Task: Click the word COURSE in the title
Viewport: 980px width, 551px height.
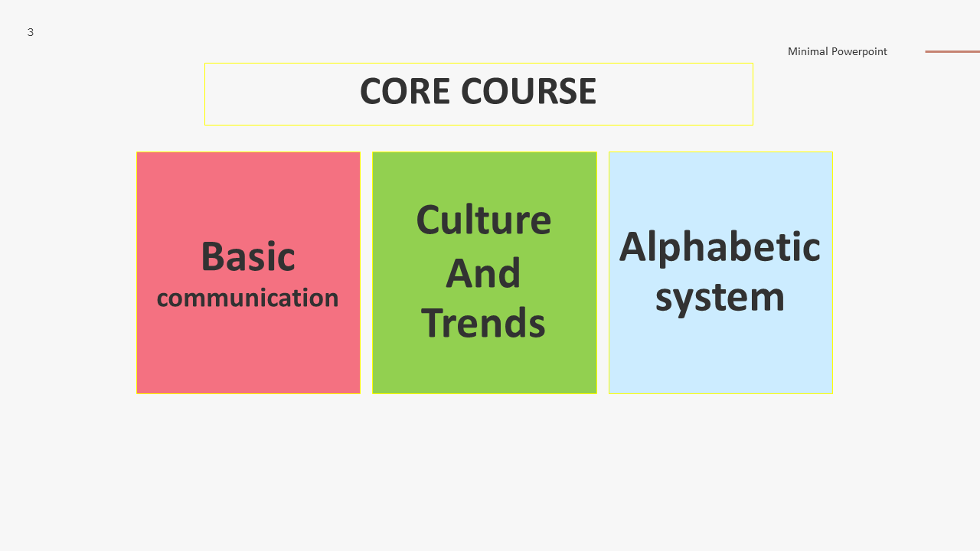Action: point(528,91)
